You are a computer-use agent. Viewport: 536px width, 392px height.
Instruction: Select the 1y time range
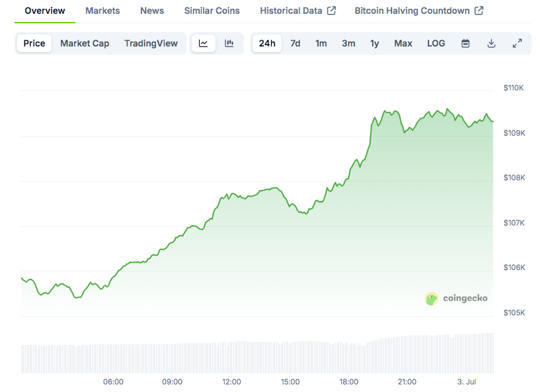pos(375,43)
